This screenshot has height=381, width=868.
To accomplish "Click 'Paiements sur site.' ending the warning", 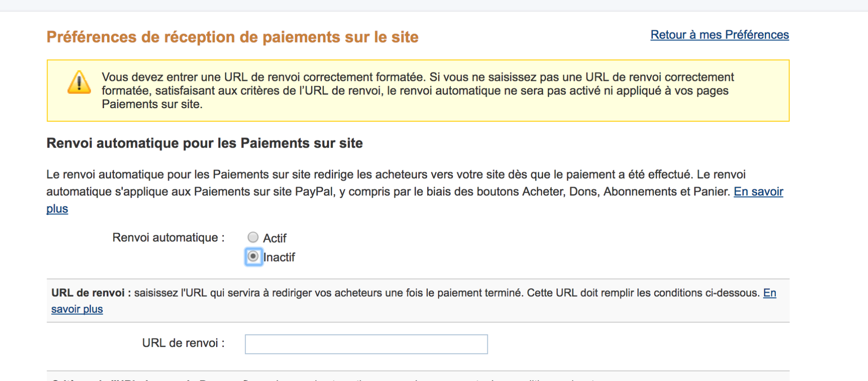I will click(152, 105).
